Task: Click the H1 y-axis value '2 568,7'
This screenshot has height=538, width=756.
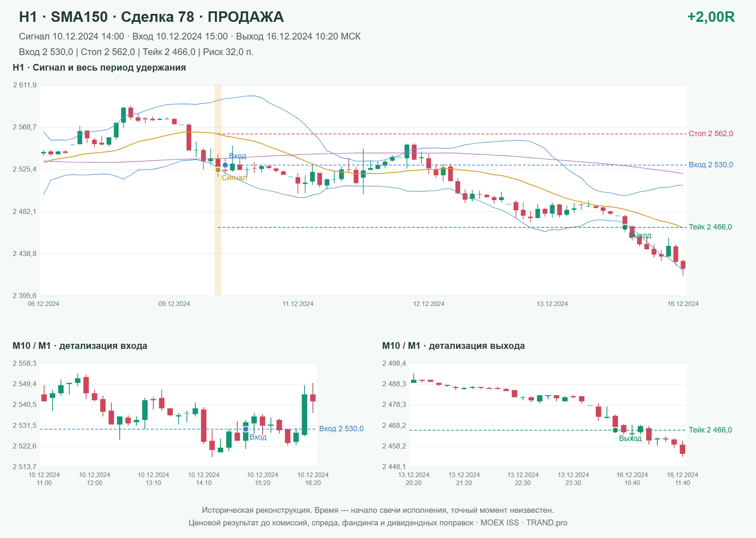Action: pos(25,127)
